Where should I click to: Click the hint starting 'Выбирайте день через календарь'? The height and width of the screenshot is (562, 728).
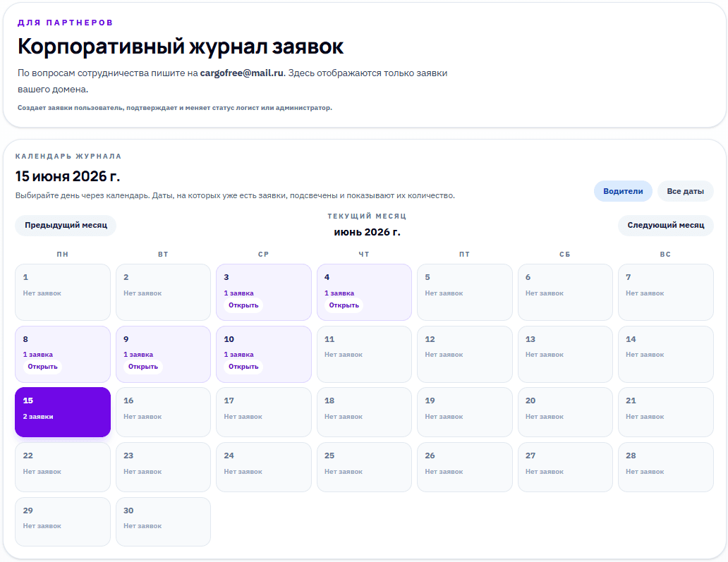click(235, 195)
